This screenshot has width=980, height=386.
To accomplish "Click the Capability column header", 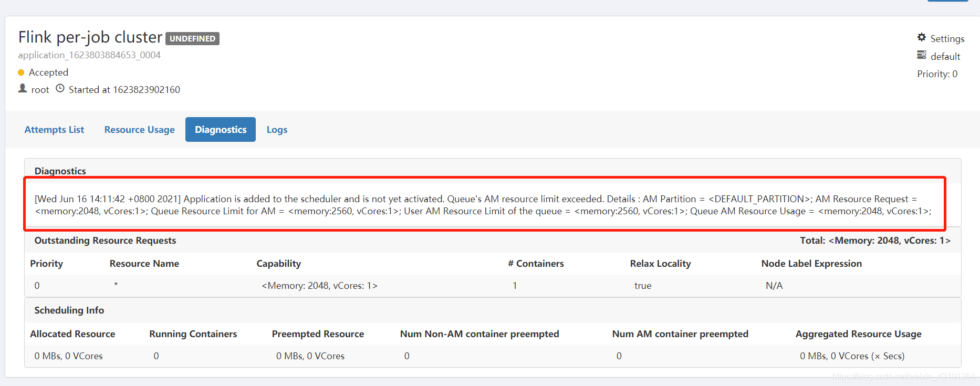I will click(278, 264).
